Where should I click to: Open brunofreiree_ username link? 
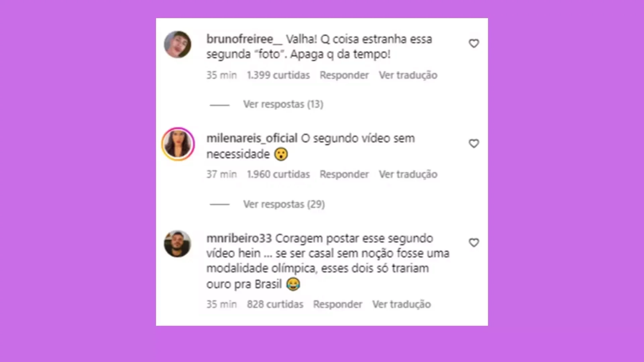(x=245, y=39)
